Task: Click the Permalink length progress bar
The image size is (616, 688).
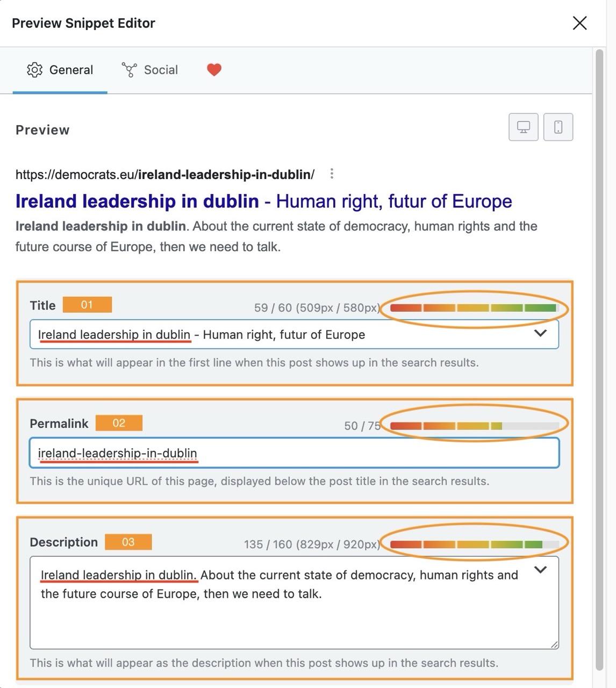Action: click(474, 426)
